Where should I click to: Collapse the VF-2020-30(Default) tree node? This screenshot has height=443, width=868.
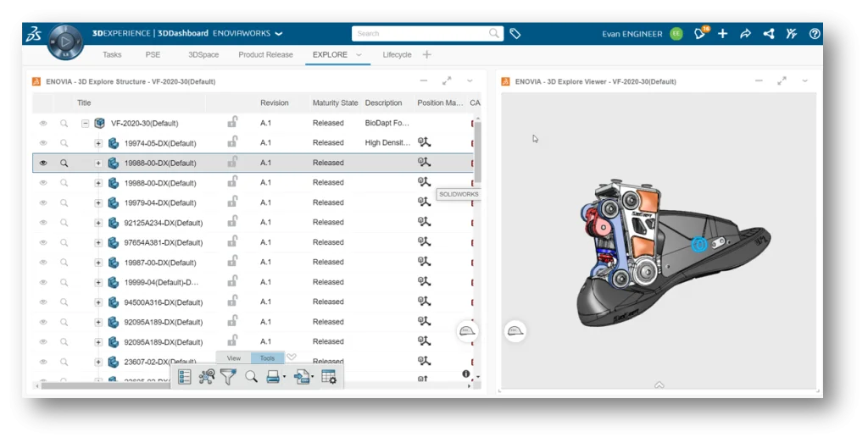pyautogui.click(x=86, y=124)
